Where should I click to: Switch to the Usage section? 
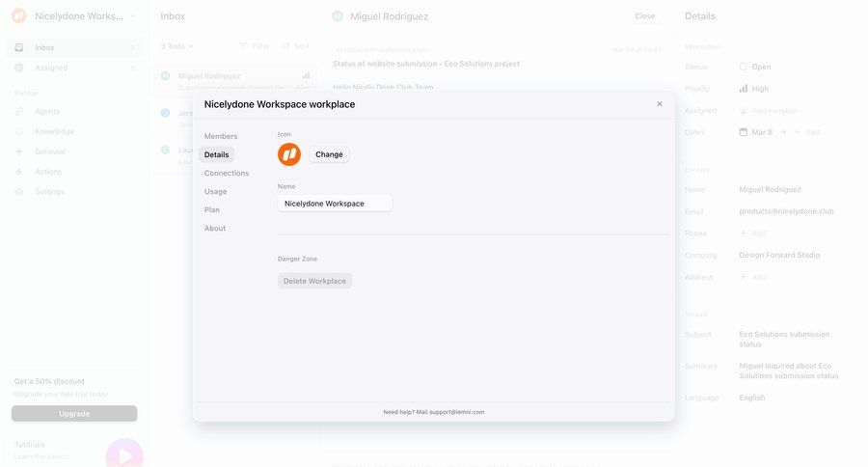[215, 191]
